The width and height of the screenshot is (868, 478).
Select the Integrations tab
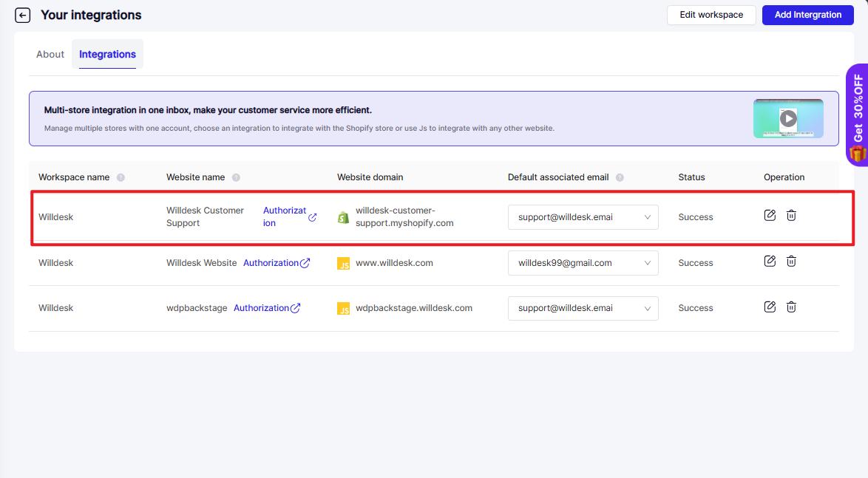[x=107, y=54]
